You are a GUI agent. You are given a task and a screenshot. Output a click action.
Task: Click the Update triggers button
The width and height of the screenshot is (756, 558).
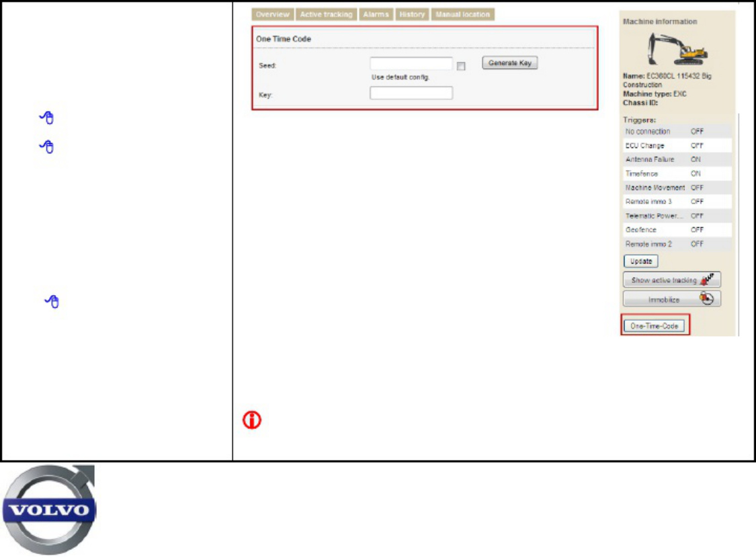click(641, 261)
